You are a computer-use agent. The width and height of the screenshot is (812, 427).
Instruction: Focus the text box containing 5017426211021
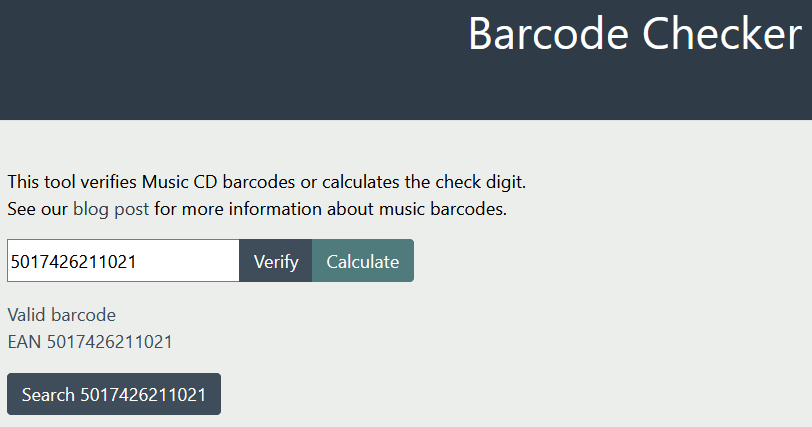[x=122, y=261]
